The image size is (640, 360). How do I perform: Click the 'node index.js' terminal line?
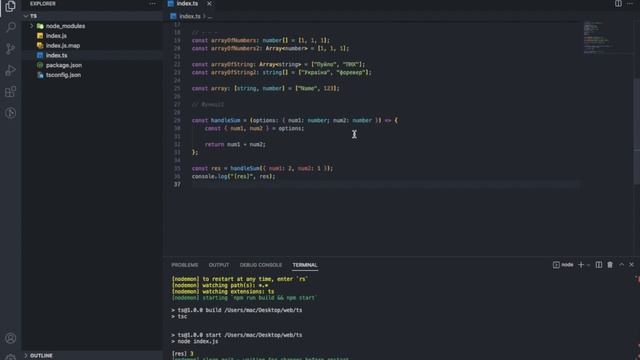195,341
